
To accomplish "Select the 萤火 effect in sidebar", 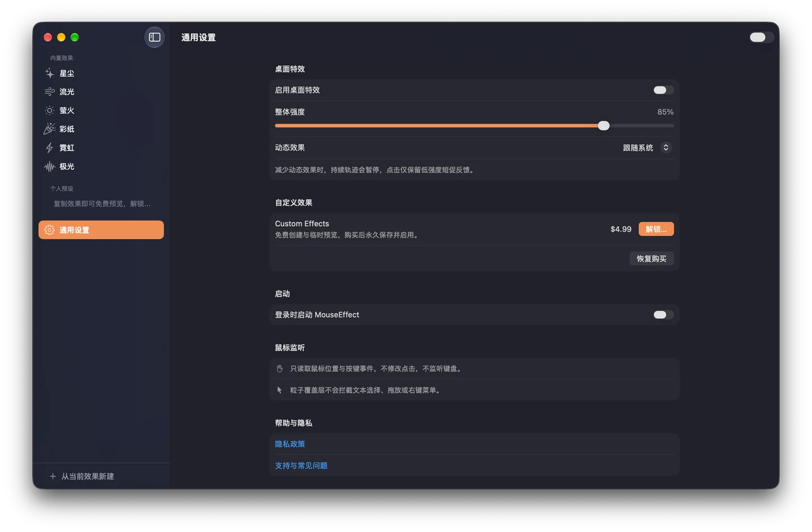I will (101, 111).
